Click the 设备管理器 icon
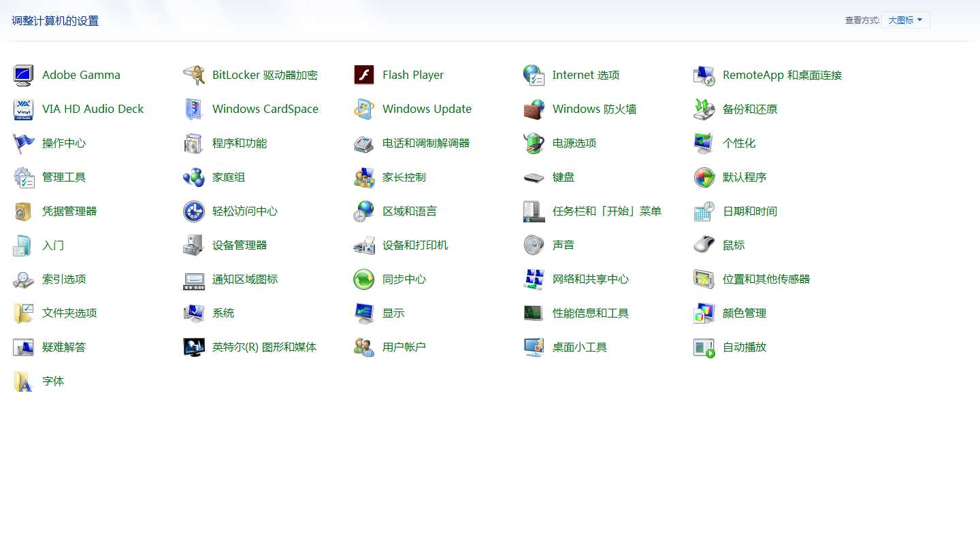The image size is (980, 546). click(194, 245)
